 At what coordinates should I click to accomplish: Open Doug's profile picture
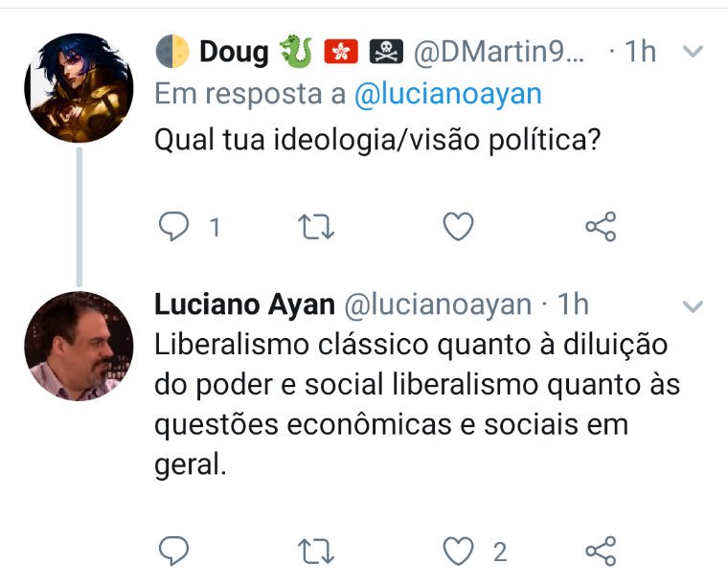79,88
